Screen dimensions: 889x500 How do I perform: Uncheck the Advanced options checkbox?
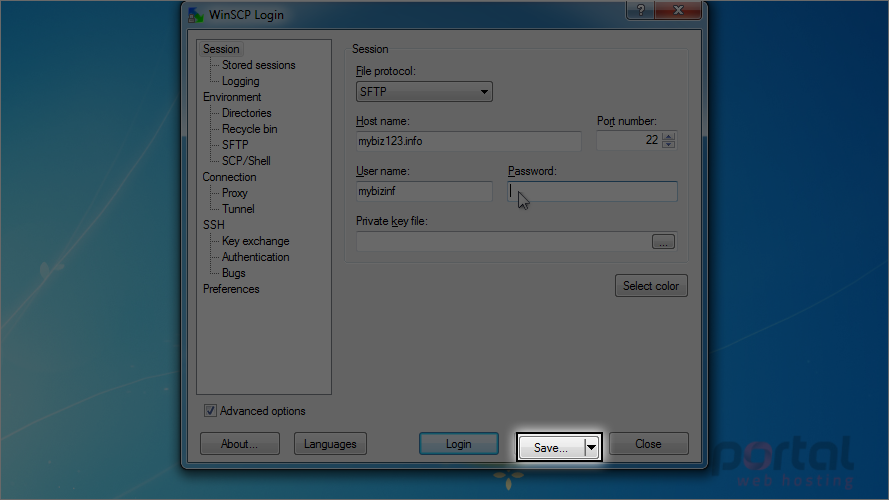coord(210,410)
